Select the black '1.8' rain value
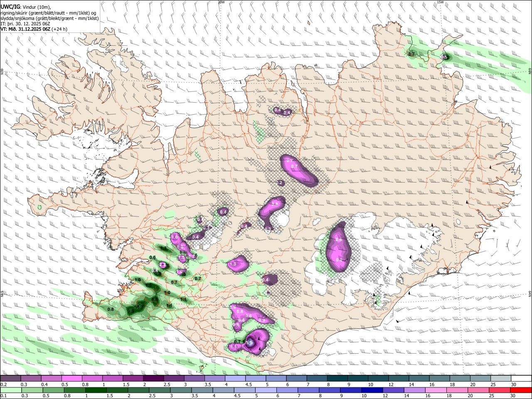Image resolution: width=532 pixels, height=399 pixels. [155, 299]
